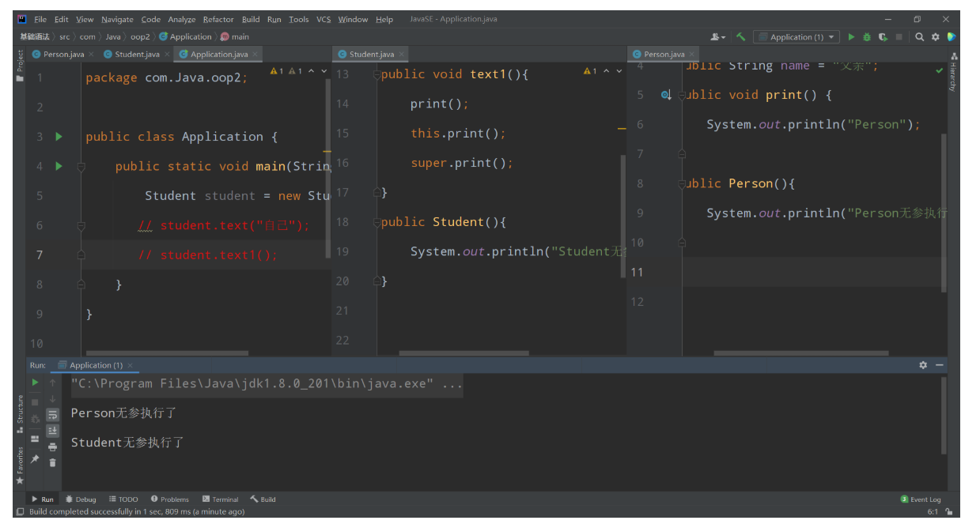Screen dimensions: 980x524
Task: Click the down arrow in Run console toolbar
Action: pyautogui.click(x=52, y=399)
